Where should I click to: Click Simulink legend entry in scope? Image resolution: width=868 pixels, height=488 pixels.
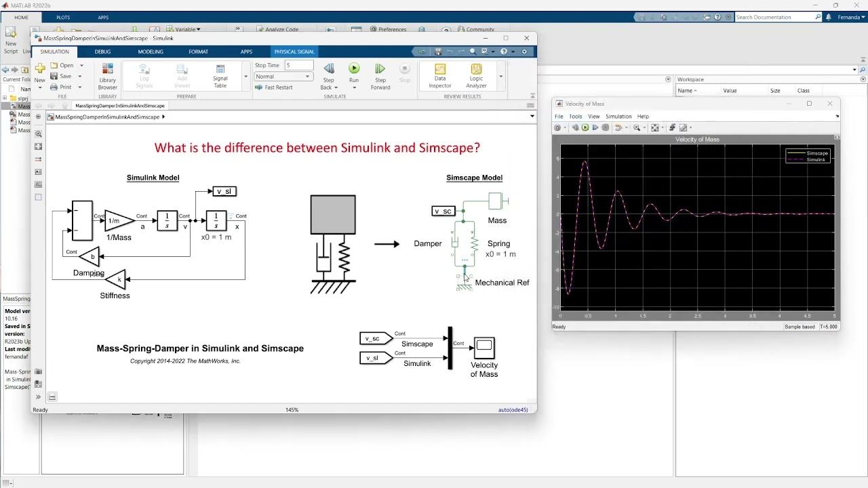click(807, 159)
